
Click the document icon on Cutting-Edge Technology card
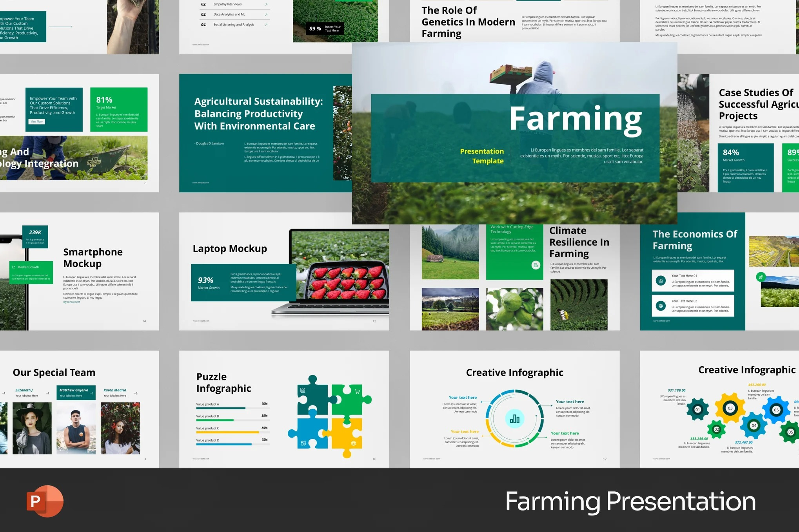[536, 265]
